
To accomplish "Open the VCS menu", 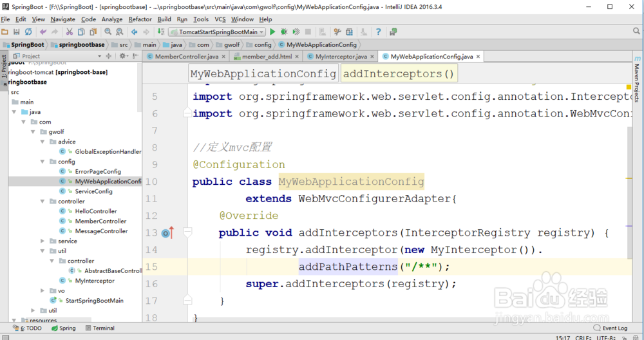I will [220, 19].
